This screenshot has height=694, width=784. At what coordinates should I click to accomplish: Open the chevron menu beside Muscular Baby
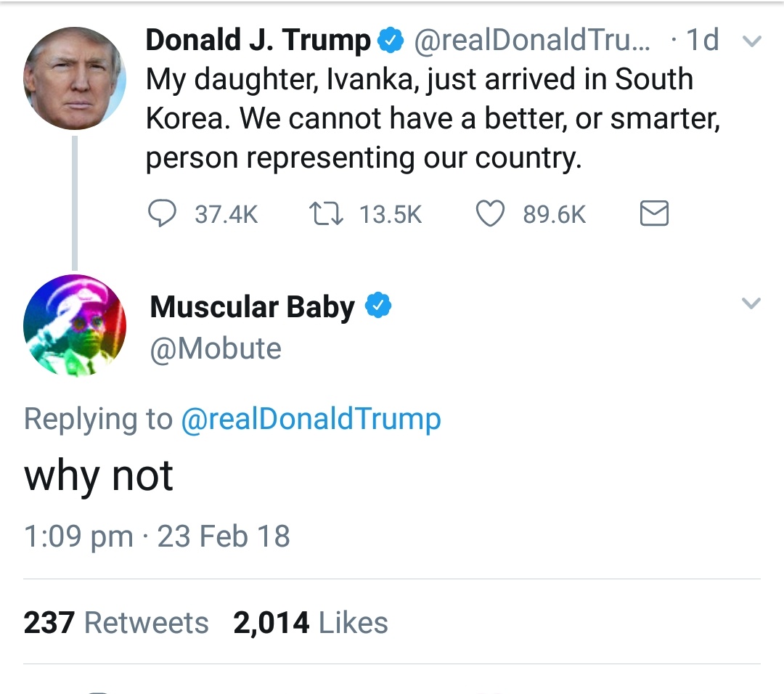tap(751, 303)
